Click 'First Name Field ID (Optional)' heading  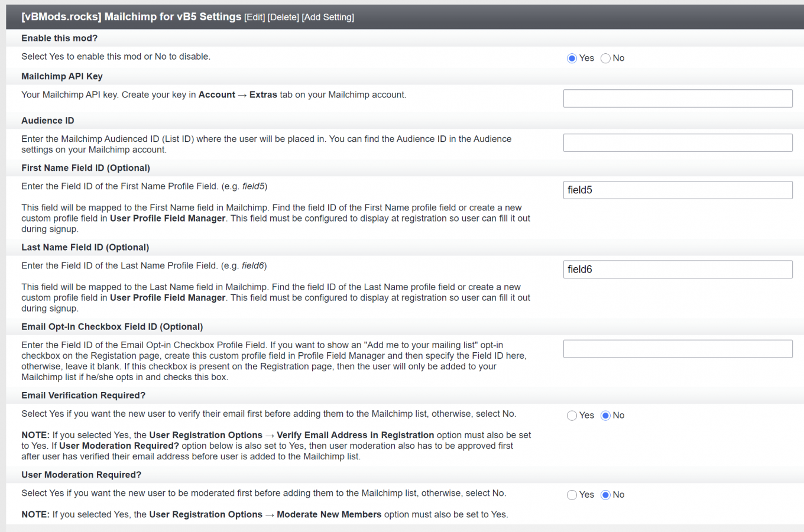click(x=86, y=168)
